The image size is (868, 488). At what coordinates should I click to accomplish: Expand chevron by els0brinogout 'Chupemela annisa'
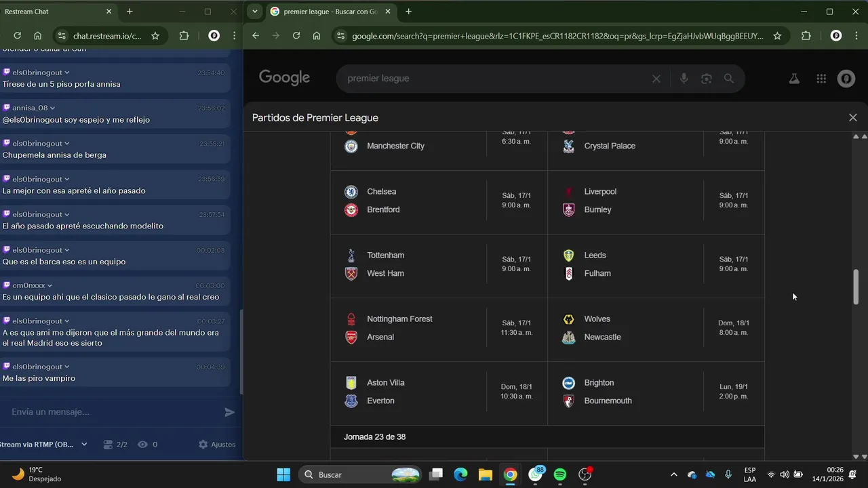[x=66, y=144]
